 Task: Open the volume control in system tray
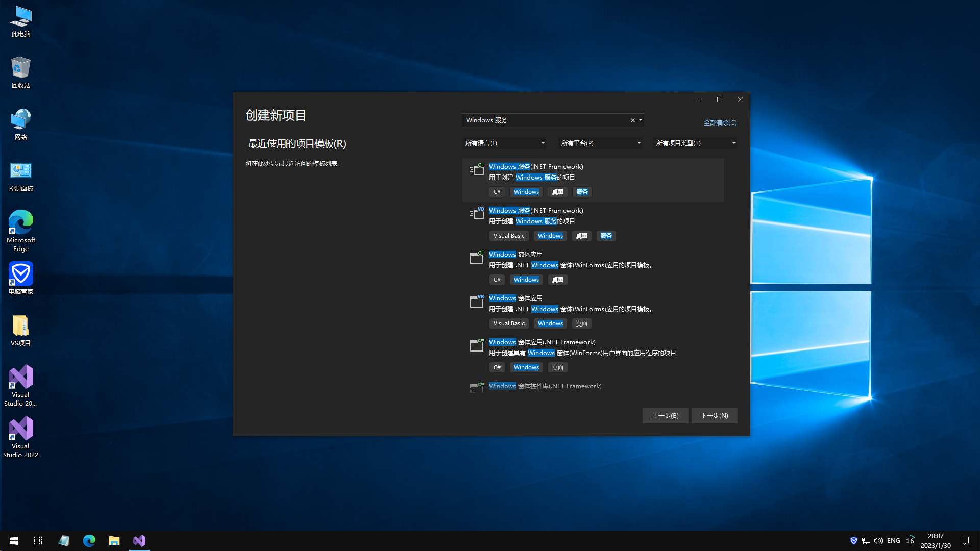(878, 541)
